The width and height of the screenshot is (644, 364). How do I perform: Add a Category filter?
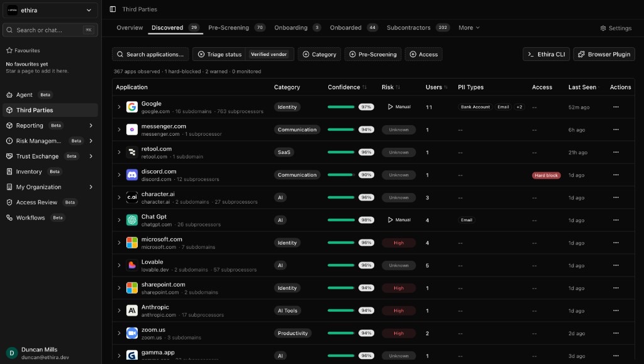319,54
